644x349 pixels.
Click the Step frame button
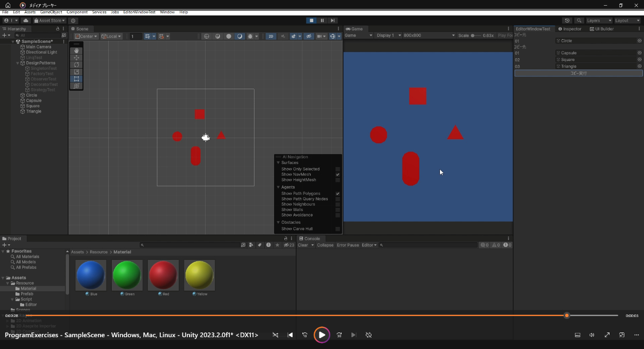pos(333,21)
